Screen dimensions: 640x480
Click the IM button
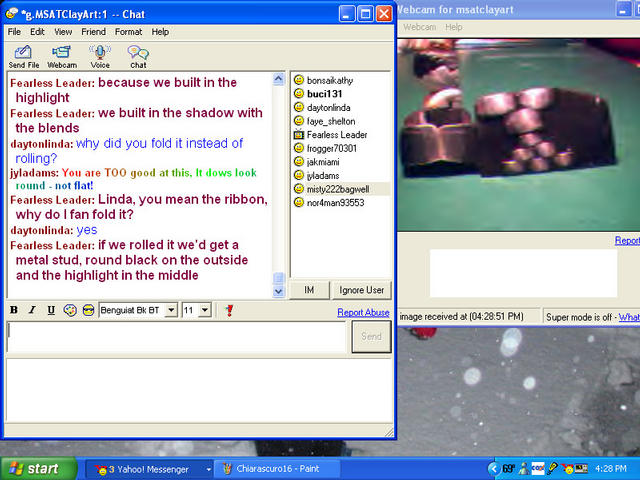(x=309, y=290)
